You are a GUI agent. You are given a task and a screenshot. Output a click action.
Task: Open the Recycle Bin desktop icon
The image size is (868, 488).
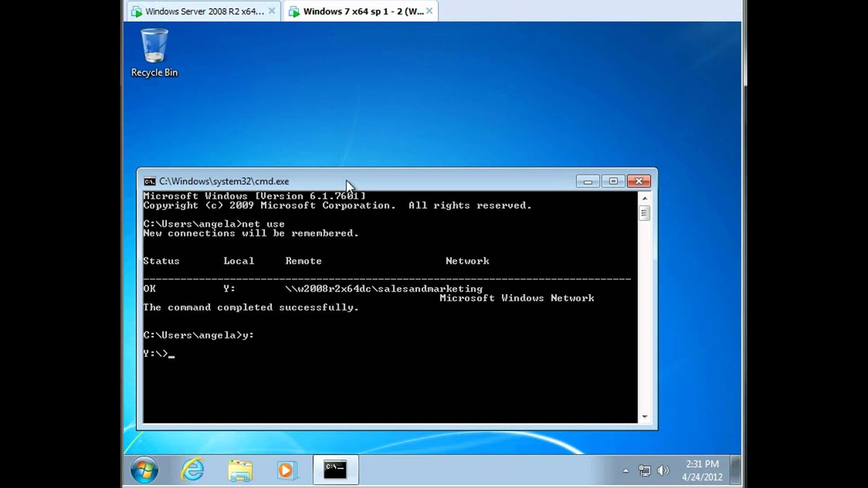tap(154, 53)
